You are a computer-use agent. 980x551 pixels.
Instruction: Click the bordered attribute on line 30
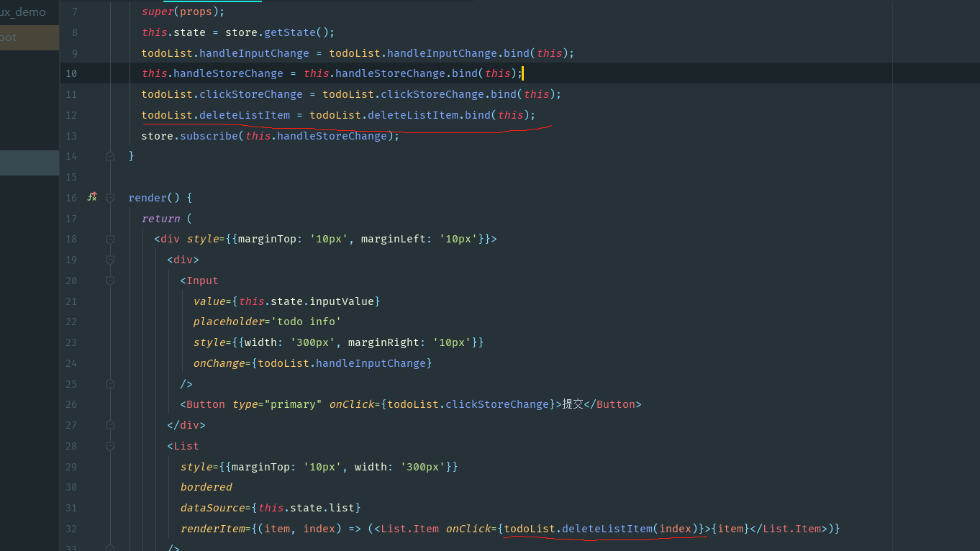(x=206, y=487)
